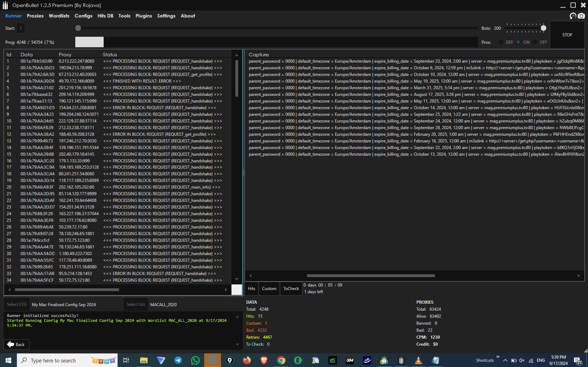Screen dimensions: 588x367
Task: Open WhatsApp from the taskbar
Action: [195, 360]
